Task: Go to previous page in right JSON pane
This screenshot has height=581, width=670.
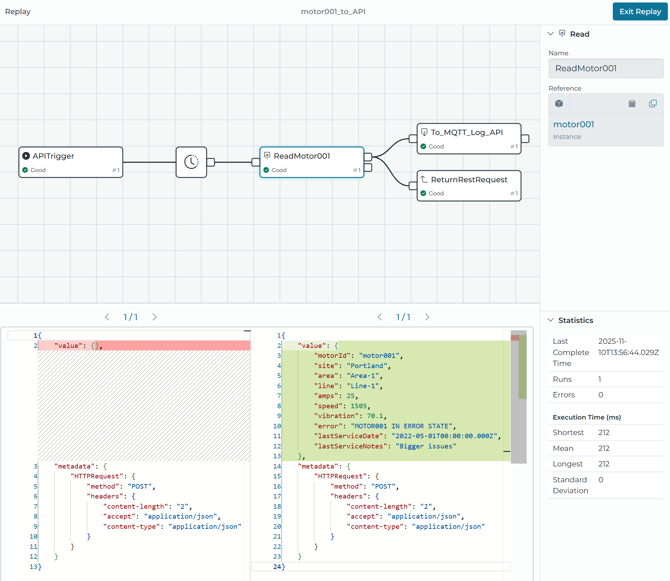Action: tap(380, 317)
